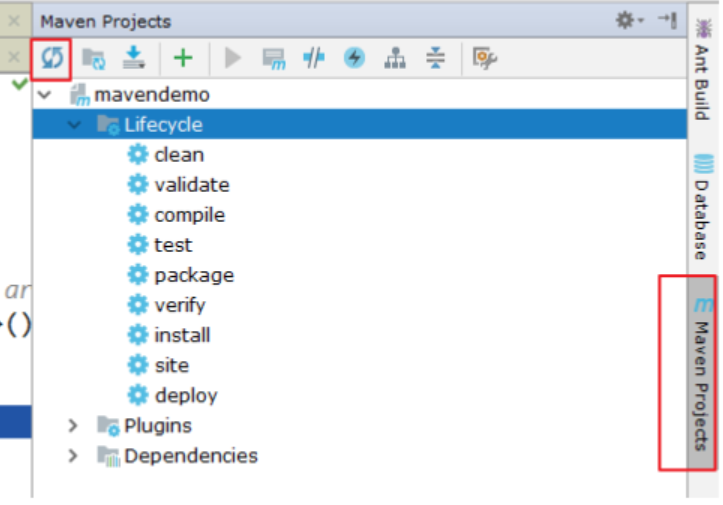
Task: Click Collapse All icon in toolbar
Action: point(435,58)
